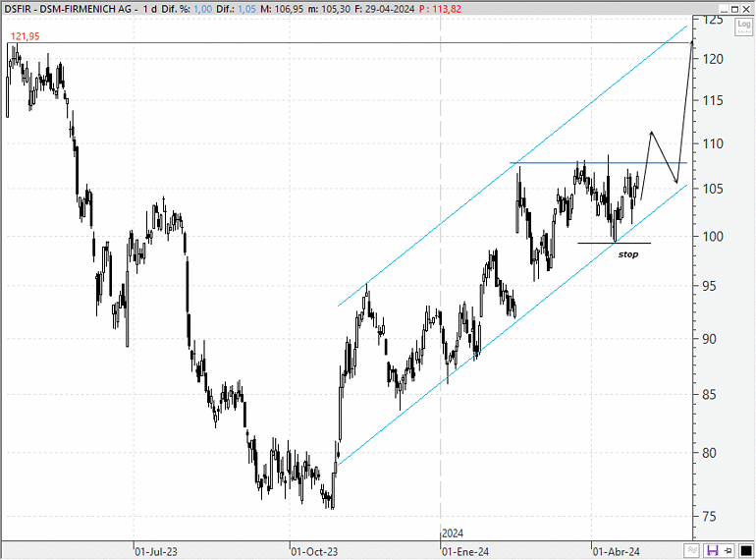Click the red P: 113,82 value

click(440, 9)
